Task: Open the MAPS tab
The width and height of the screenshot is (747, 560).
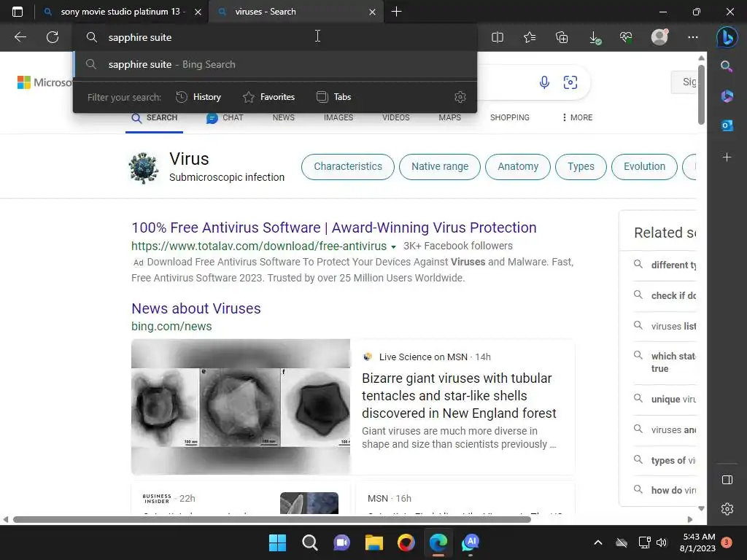Action: (449, 117)
